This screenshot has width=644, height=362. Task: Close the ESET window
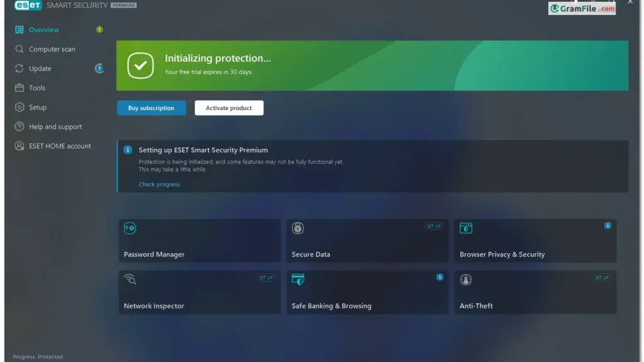(630, 2)
